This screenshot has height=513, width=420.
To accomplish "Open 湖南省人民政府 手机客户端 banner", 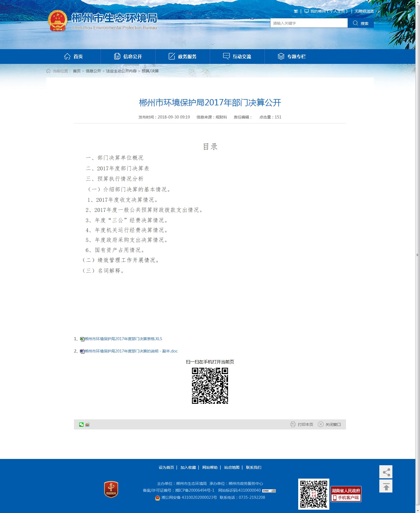I will [346, 494].
